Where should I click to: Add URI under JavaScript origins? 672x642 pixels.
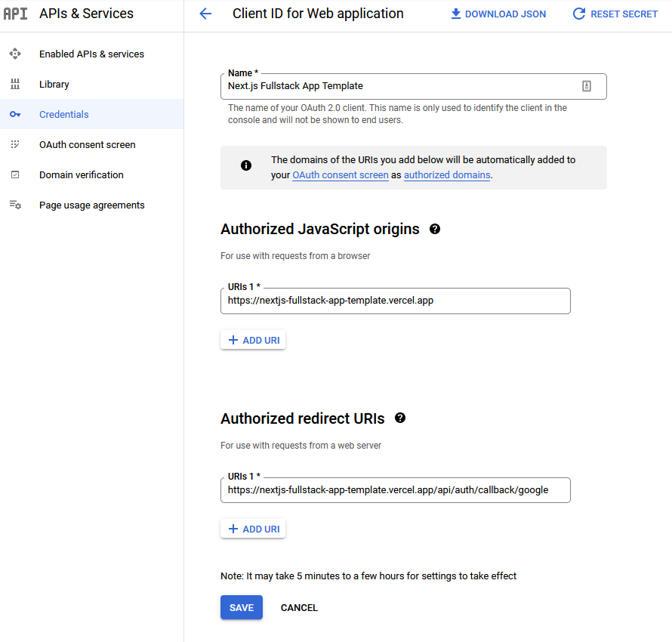253,340
